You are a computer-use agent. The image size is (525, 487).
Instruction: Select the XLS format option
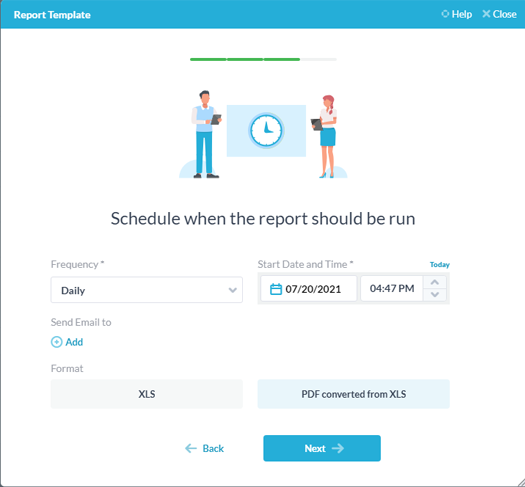(x=147, y=394)
